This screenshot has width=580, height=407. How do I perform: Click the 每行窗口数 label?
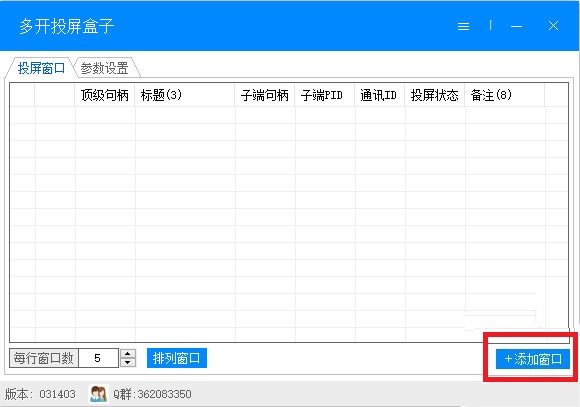[x=44, y=358]
